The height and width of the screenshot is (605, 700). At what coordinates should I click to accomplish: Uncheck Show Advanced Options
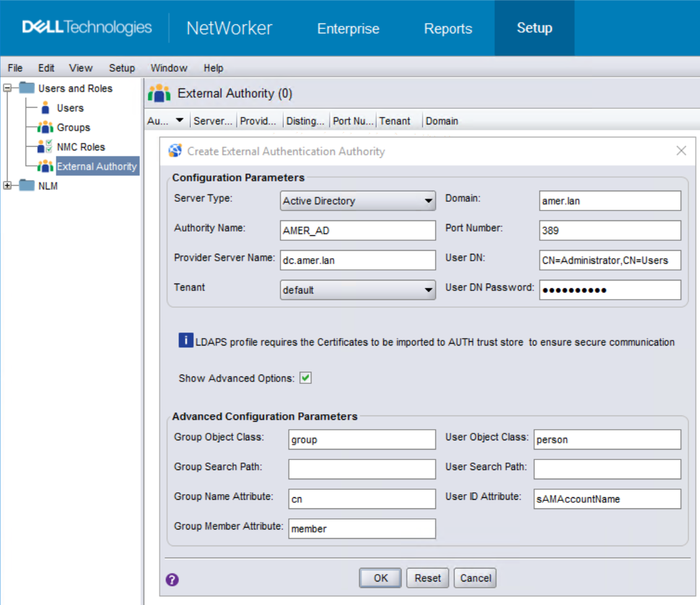(x=305, y=377)
